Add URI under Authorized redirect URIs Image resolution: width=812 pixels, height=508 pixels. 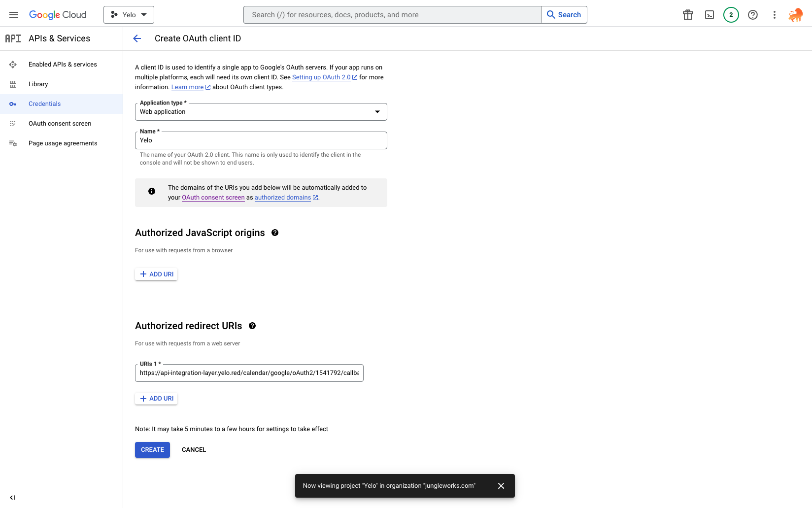click(x=156, y=399)
